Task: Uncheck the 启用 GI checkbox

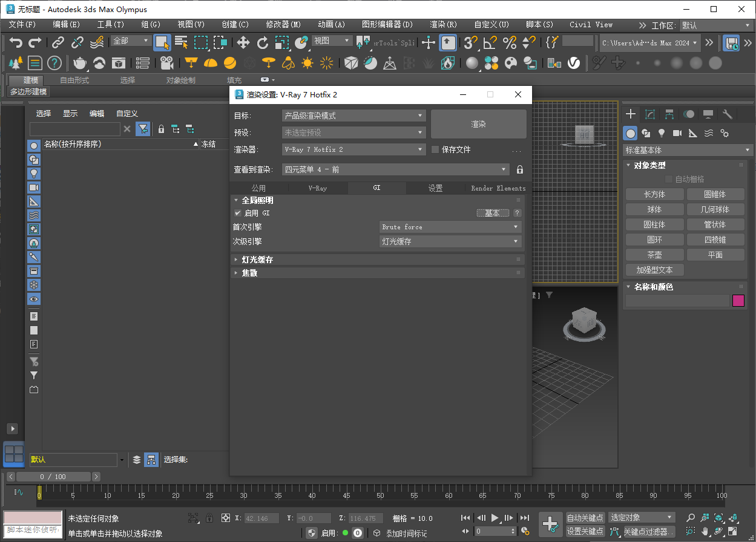Action: point(238,213)
